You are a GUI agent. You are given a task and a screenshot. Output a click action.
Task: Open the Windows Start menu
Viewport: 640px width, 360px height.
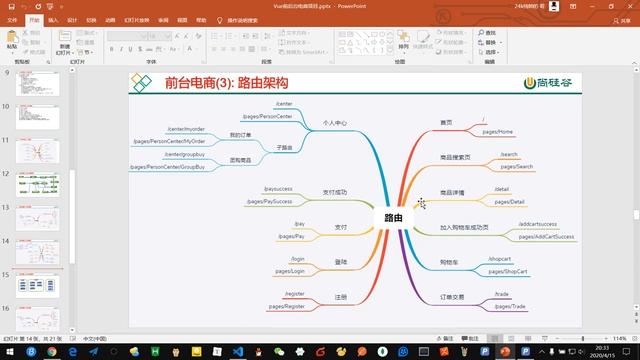pos(9,351)
